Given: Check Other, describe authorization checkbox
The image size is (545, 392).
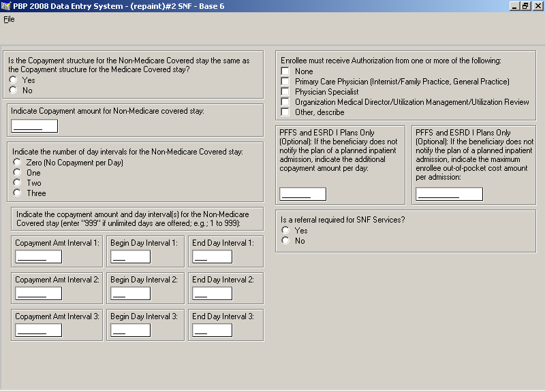Looking at the screenshot, I should click(x=285, y=112).
